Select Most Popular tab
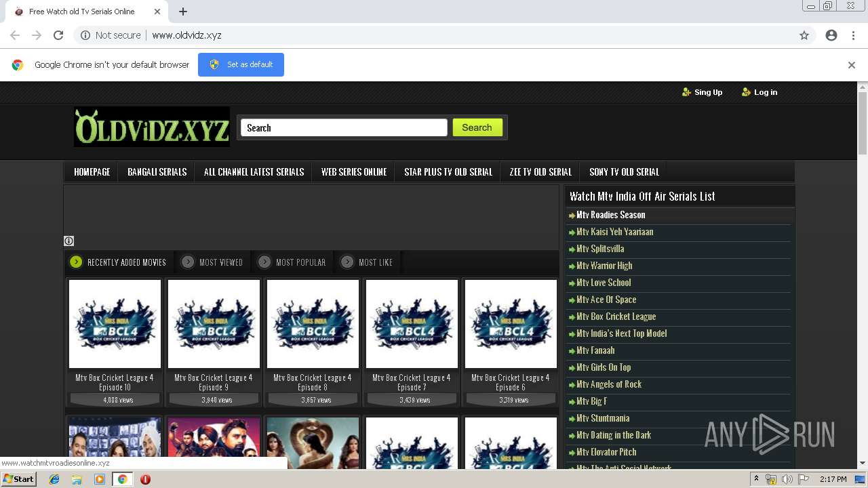The image size is (868, 488). [x=292, y=262]
